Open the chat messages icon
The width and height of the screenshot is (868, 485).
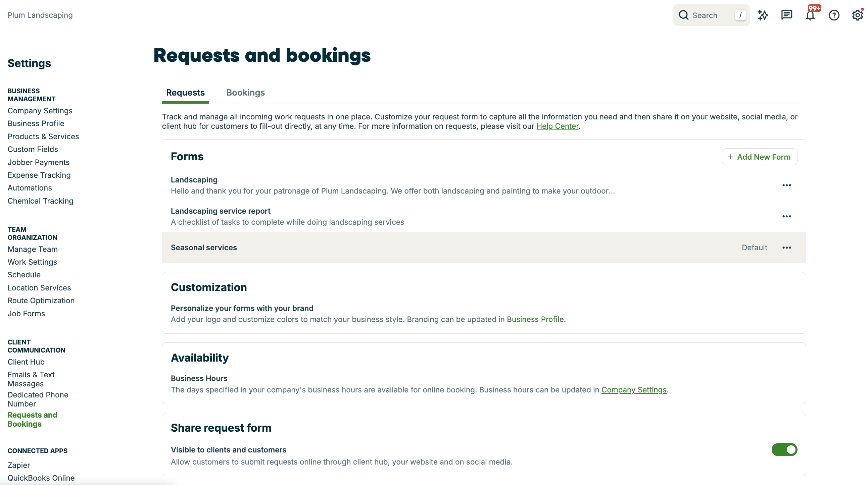point(787,15)
